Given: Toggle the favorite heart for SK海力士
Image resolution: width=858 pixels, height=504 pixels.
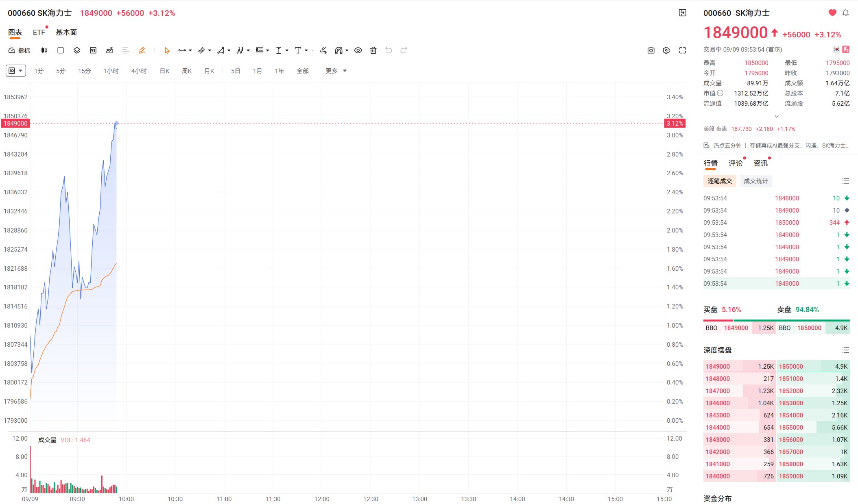Looking at the screenshot, I should pos(832,13).
